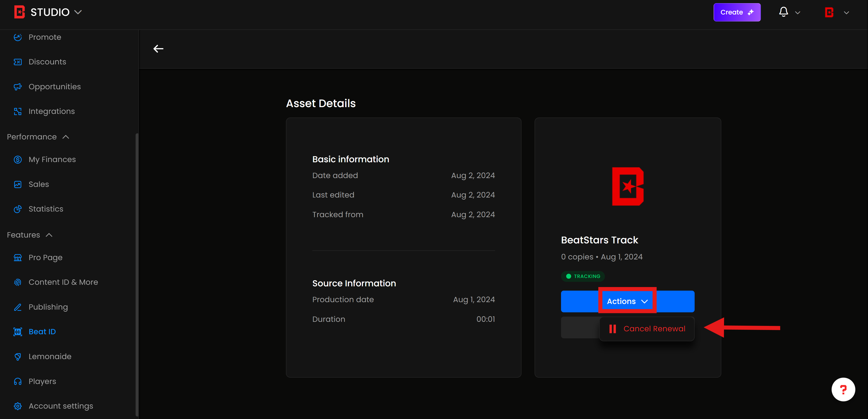
Task: Open Publishing in sidebar
Action: coord(48,307)
